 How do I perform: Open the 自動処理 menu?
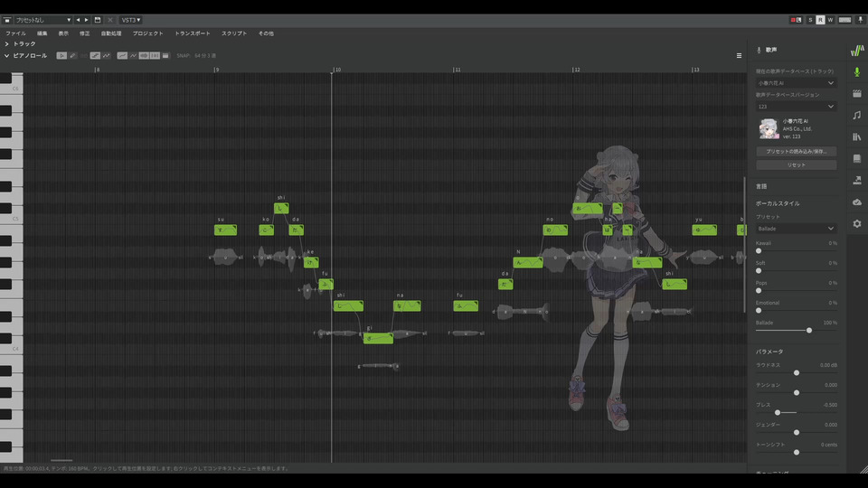coord(111,33)
